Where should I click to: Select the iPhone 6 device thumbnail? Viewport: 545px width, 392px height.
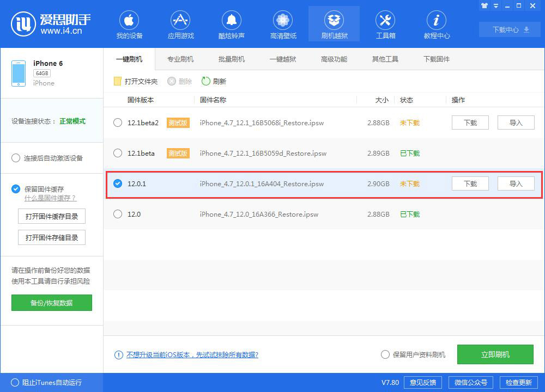click(19, 72)
